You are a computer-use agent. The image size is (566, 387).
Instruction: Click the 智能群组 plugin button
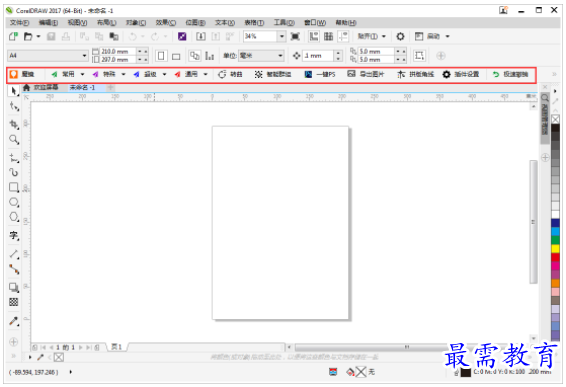click(x=273, y=74)
